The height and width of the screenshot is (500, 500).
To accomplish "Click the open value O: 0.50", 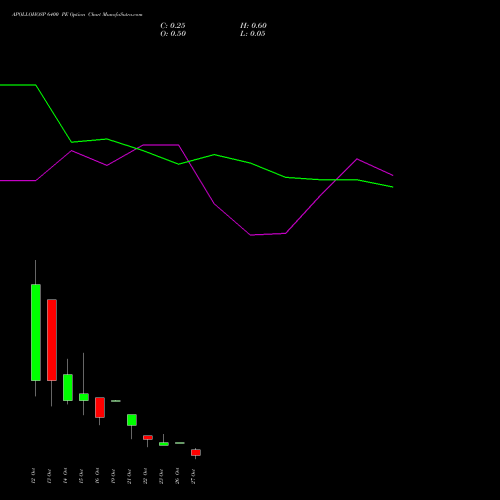I will (173, 34).
